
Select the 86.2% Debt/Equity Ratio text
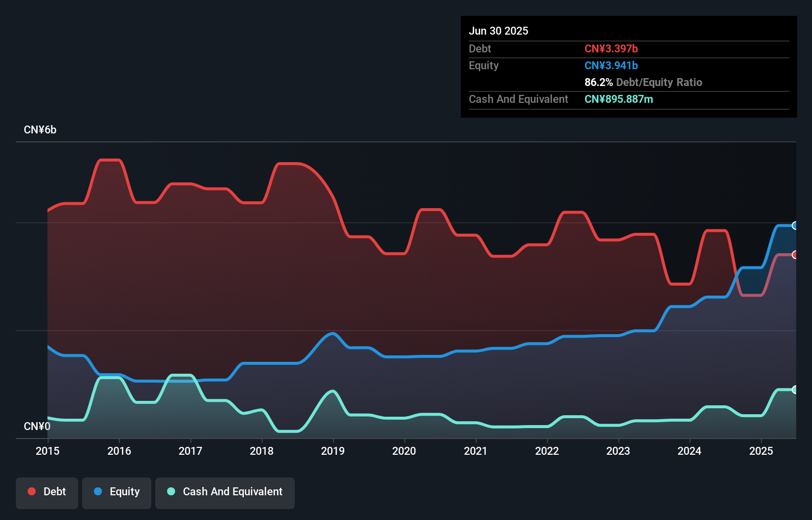[643, 82]
